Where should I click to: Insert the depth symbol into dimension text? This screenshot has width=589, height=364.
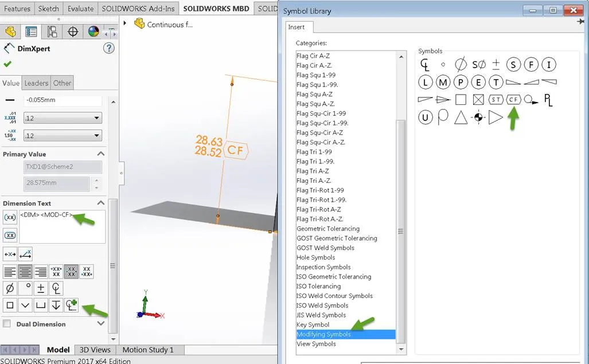pyautogui.click(x=56, y=305)
